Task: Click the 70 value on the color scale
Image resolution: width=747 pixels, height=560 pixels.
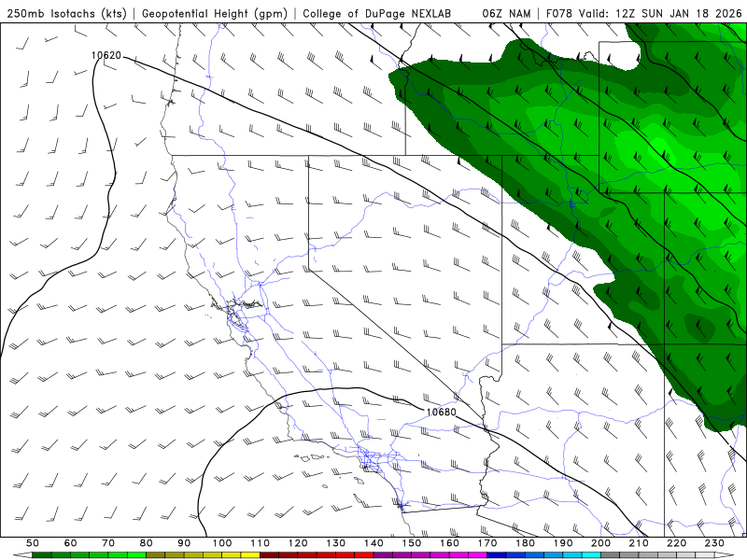Action: [x=108, y=543]
